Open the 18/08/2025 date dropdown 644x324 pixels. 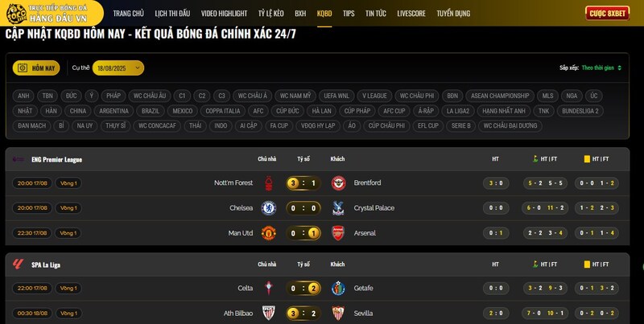118,68
